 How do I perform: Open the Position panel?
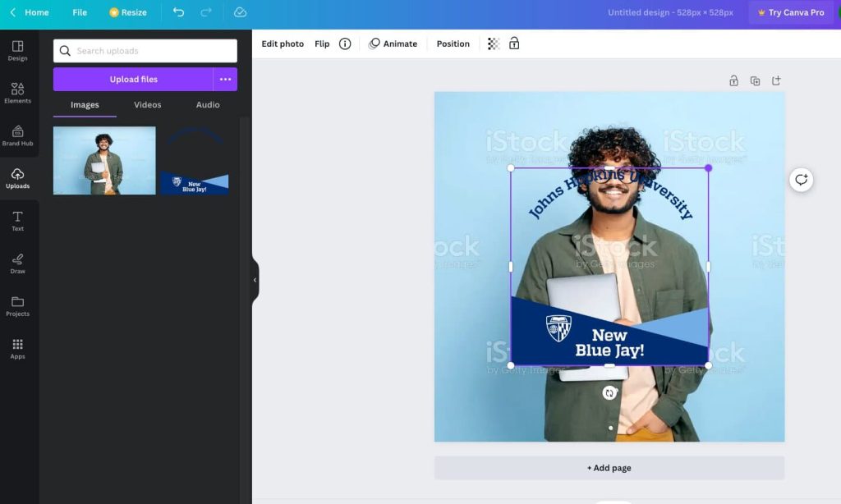point(453,44)
